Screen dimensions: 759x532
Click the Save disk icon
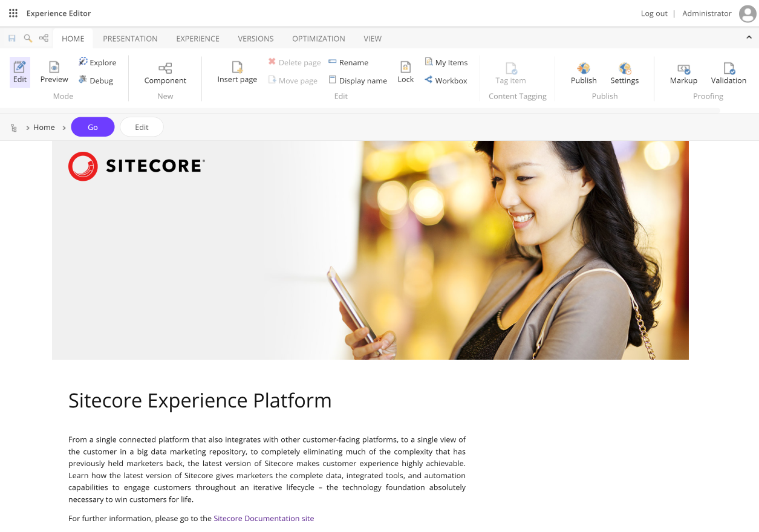point(11,38)
